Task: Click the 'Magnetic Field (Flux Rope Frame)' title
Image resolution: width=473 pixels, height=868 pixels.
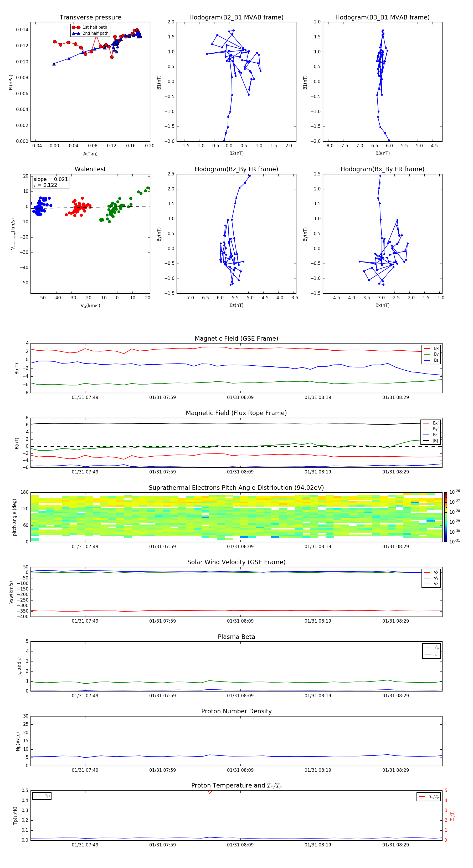Action: [x=236, y=413]
